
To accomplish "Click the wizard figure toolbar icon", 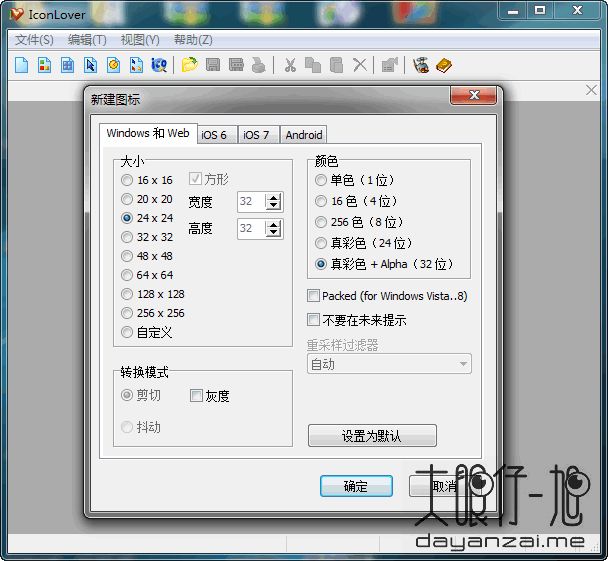I will [421, 65].
